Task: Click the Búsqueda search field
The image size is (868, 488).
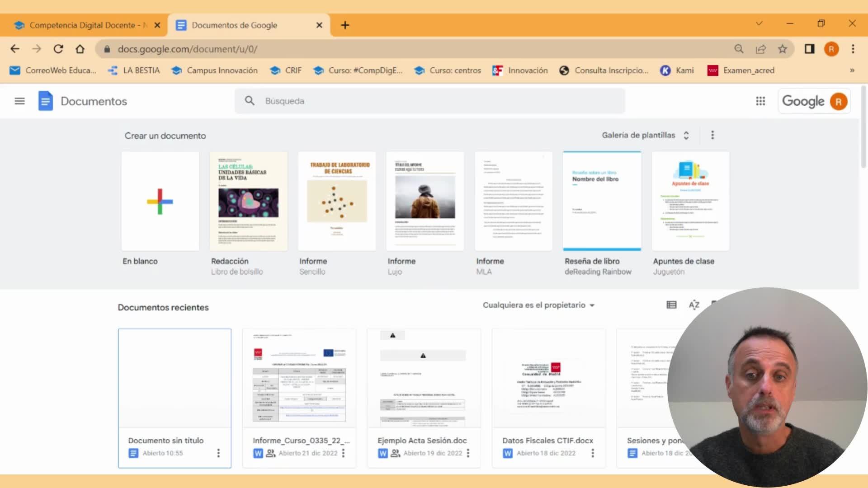Action: pos(429,101)
